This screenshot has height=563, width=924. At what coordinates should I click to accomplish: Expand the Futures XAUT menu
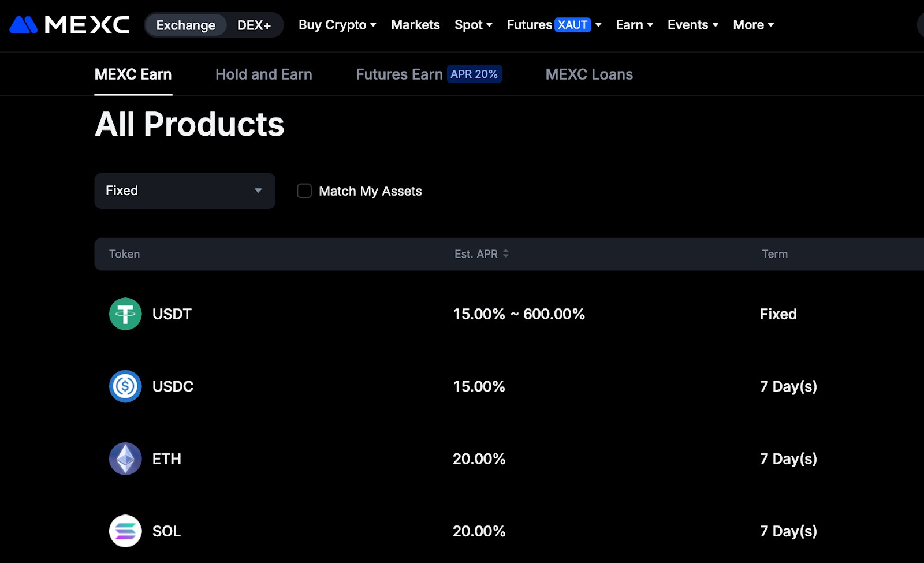tap(554, 25)
